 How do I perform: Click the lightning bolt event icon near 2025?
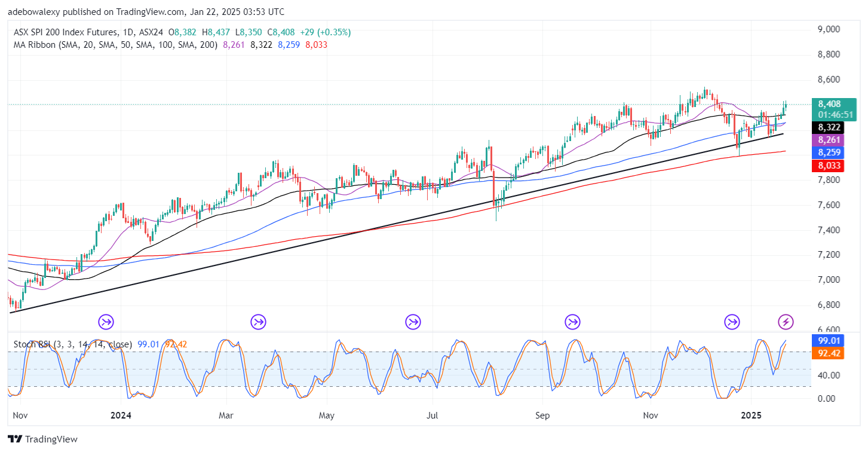pos(786,322)
